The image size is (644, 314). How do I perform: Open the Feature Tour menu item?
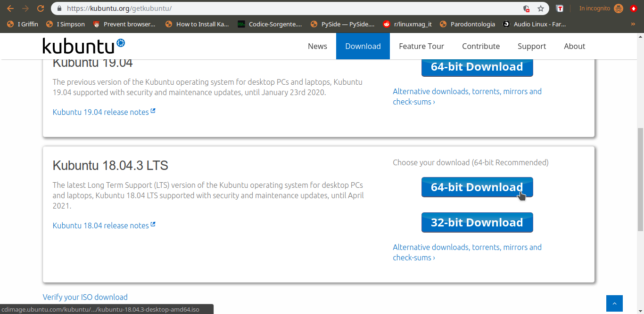[x=421, y=46]
